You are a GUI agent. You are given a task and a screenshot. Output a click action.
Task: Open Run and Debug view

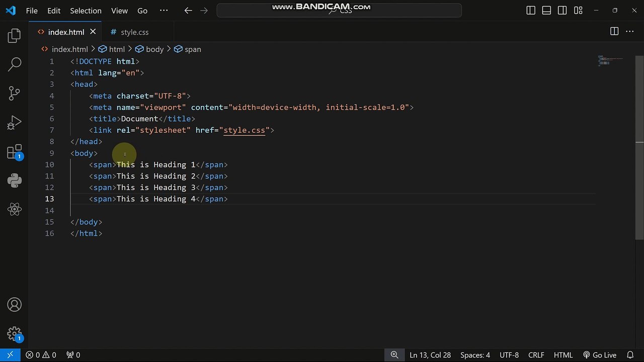[x=14, y=122]
